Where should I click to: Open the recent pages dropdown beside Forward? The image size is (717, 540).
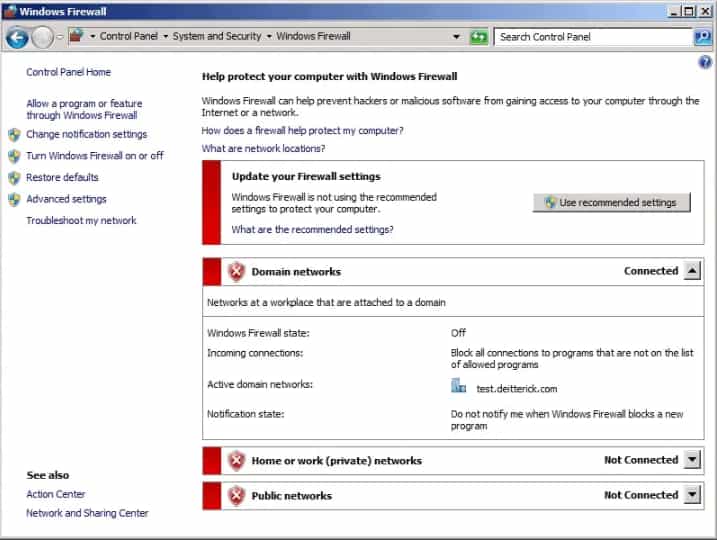tap(59, 37)
